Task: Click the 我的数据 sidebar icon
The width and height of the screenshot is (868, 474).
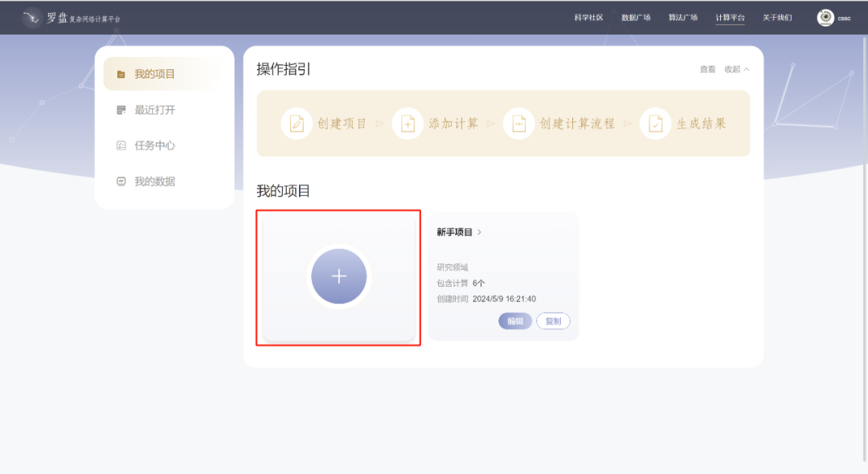Action: pyautogui.click(x=121, y=182)
